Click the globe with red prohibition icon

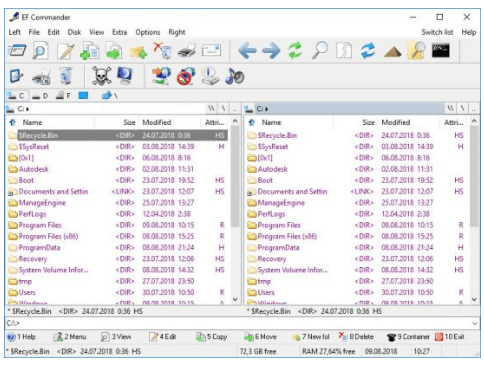[186, 76]
